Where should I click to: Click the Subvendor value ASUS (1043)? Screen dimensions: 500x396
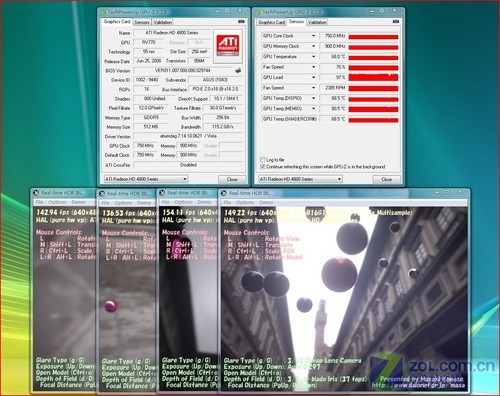coord(215,80)
